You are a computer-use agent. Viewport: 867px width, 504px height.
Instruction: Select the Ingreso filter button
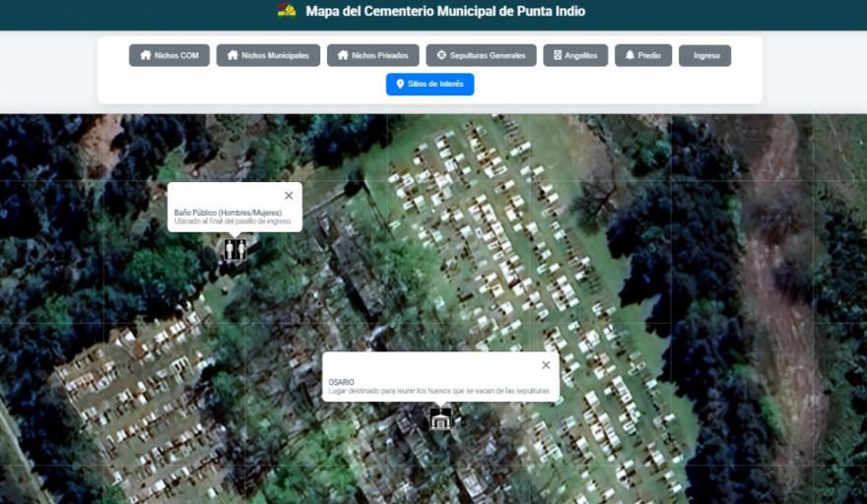pos(705,56)
